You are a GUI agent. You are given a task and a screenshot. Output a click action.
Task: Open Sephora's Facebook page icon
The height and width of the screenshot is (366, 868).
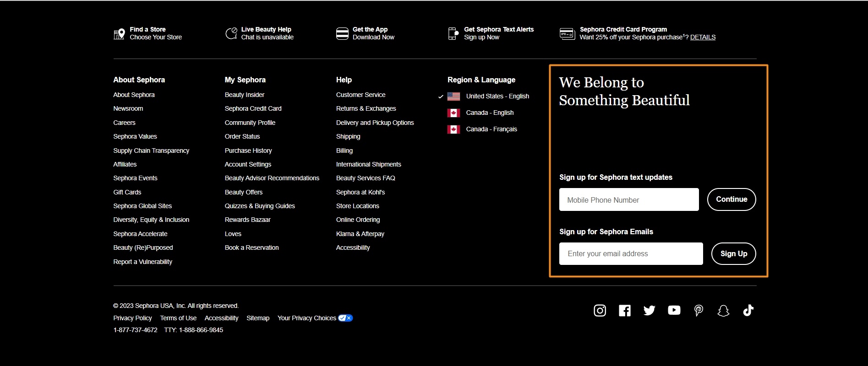coord(625,311)
